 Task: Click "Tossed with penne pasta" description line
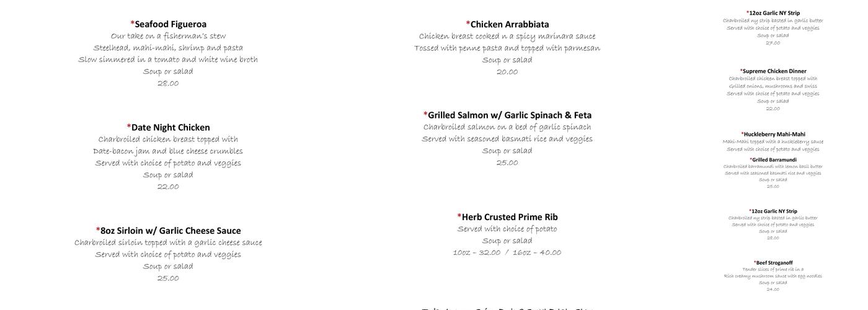coord(507,48)
